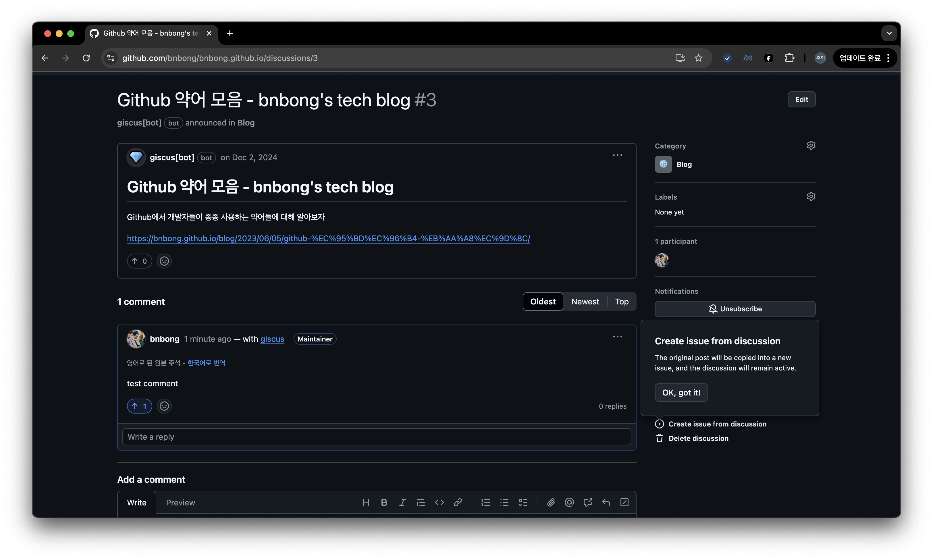Viewport: 933px width, 560px height.
Task: Add emoji reaction to giscus bot post
Action: [164, 261]
